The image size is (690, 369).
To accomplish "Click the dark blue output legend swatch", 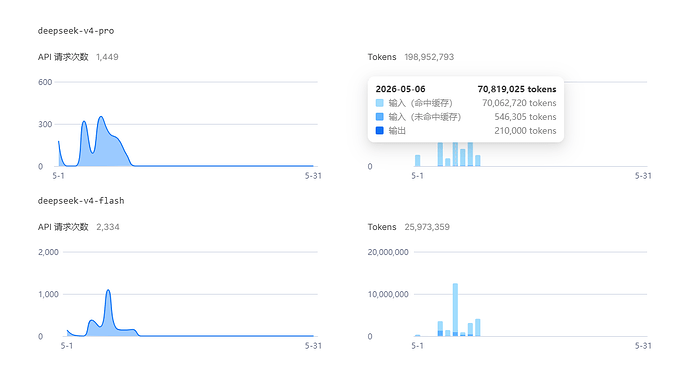I will (379, 131).
